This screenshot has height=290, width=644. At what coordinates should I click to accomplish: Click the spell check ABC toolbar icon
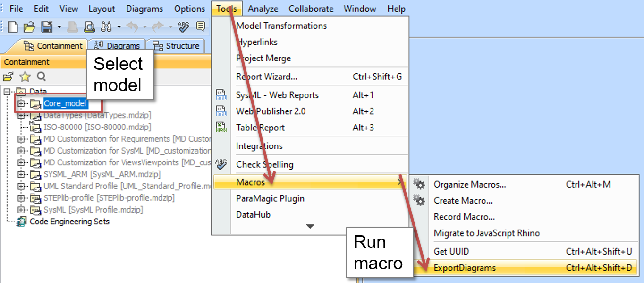click(x=183, y=27)
